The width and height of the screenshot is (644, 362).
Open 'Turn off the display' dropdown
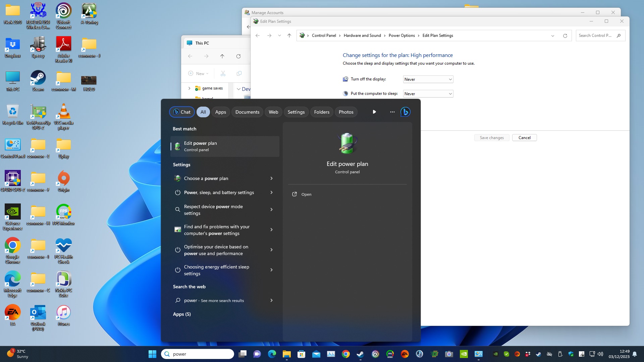pyautogui.click(x=428, y=79)
